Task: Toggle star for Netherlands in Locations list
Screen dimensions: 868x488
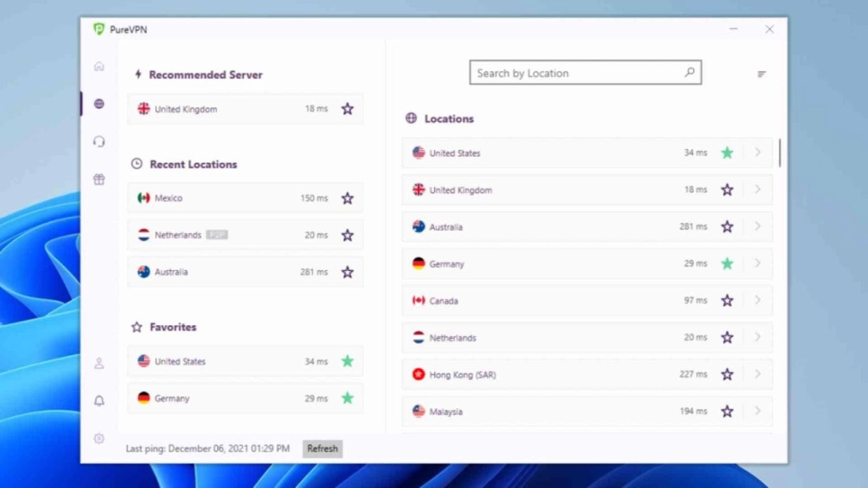Action: tap(726, 337)
